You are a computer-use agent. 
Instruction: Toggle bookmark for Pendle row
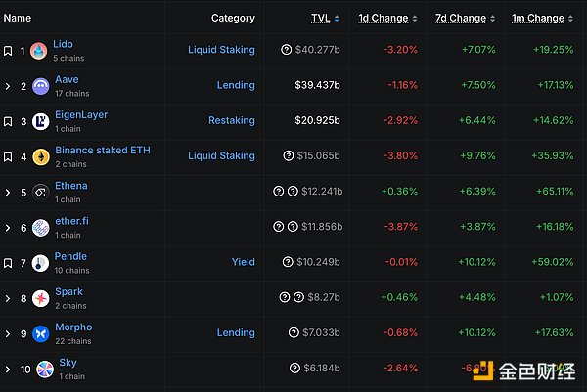point(8,262)
